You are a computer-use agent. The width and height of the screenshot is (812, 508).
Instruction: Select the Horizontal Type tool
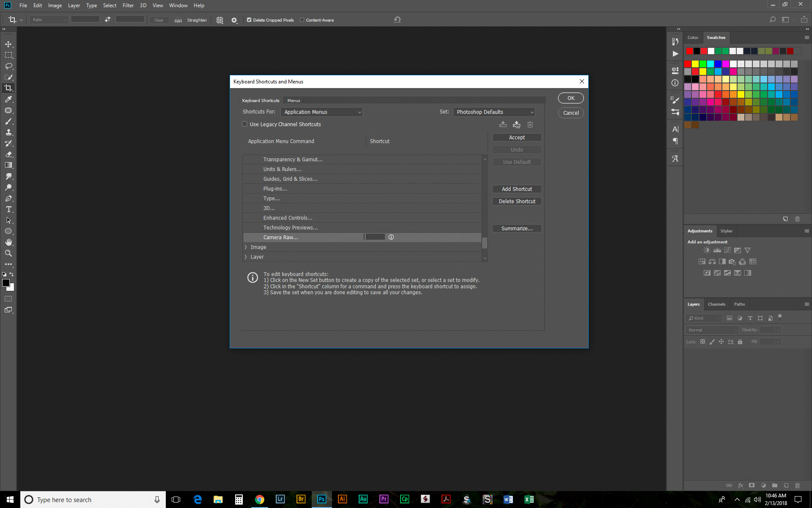click(x=8, y=209)
